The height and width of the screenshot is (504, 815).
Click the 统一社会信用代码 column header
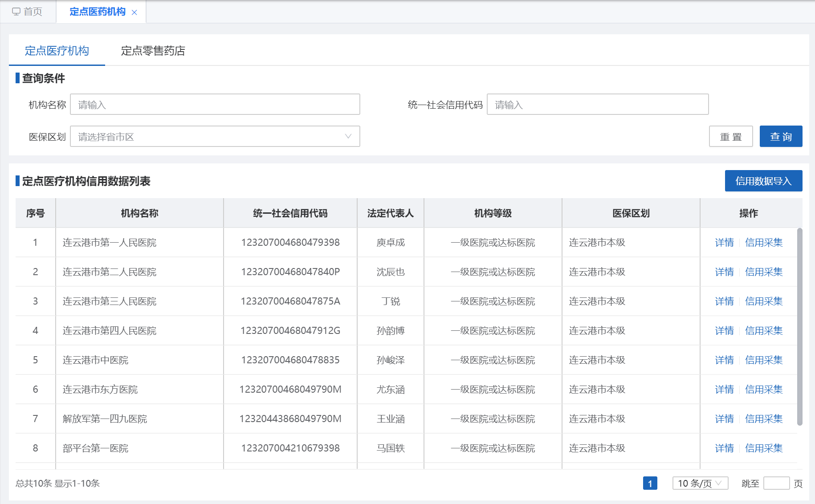[290, 213]
